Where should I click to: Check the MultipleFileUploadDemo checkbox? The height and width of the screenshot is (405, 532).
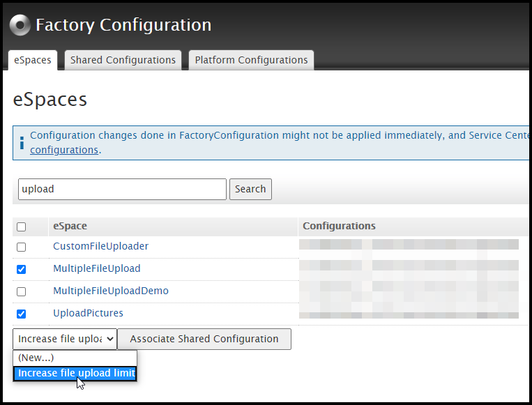click(22, 291)
